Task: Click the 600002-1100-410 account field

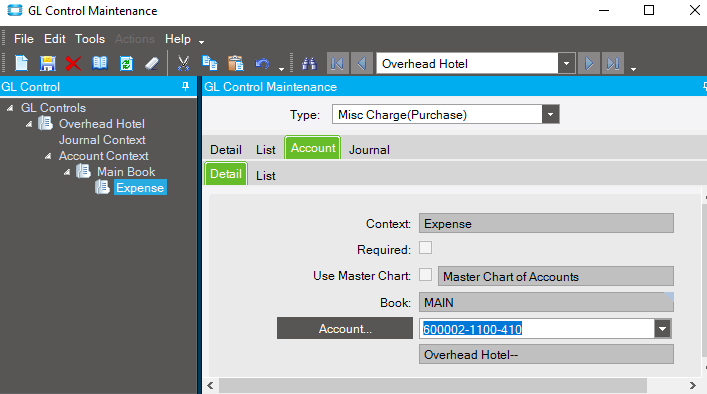Action: 537,329
